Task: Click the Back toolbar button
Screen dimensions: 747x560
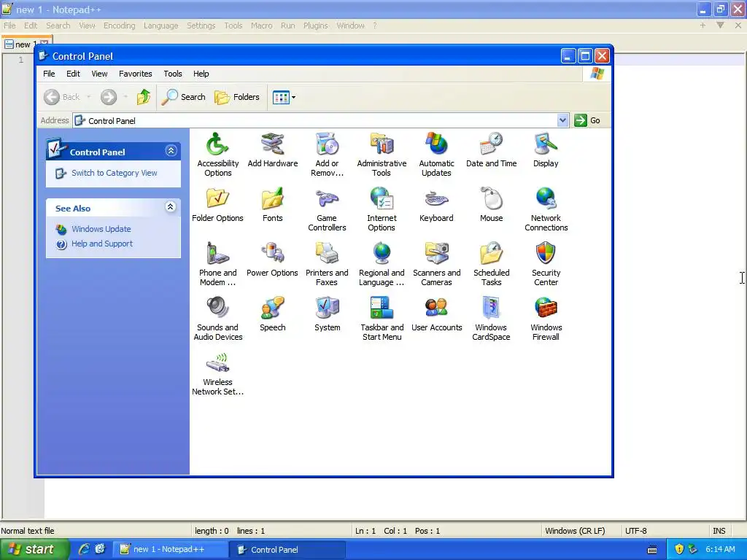Action: click(x=62, y=97)
